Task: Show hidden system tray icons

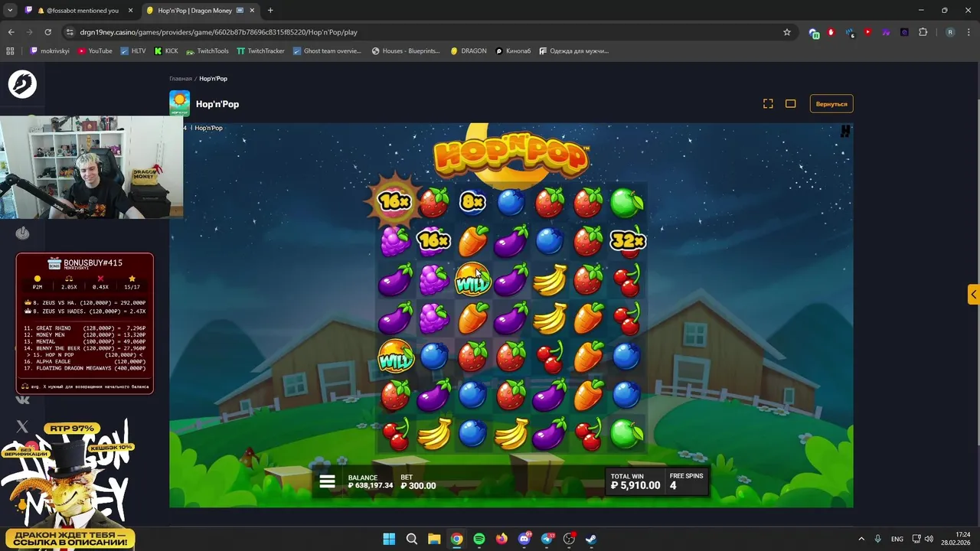Action: pos(861,539)
